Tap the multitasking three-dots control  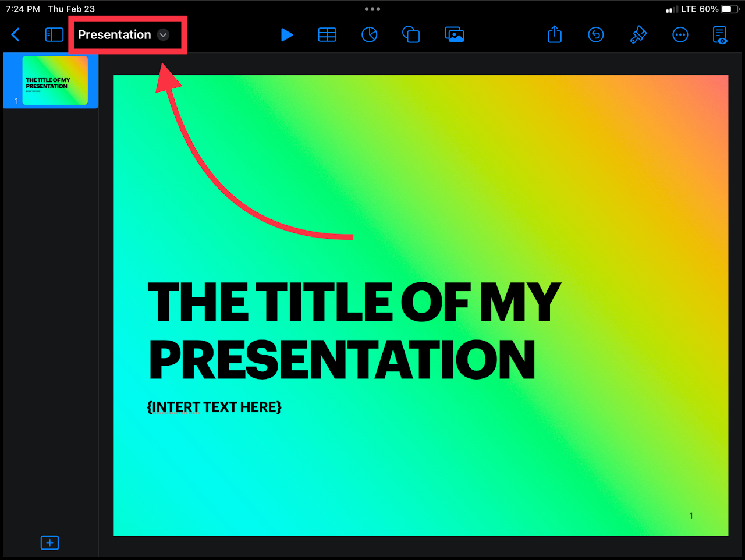[372, 9]
